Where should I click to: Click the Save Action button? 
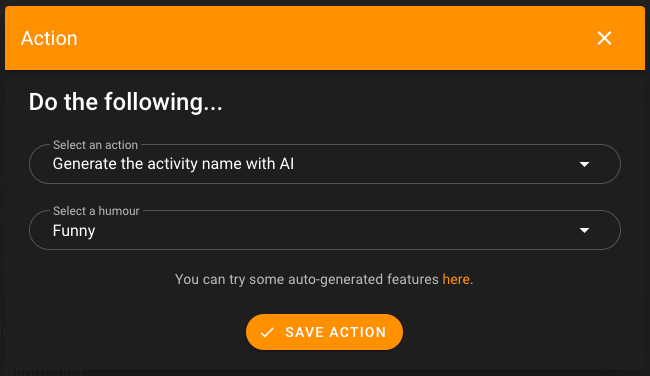pyautogui.click(x=324, y=332)
